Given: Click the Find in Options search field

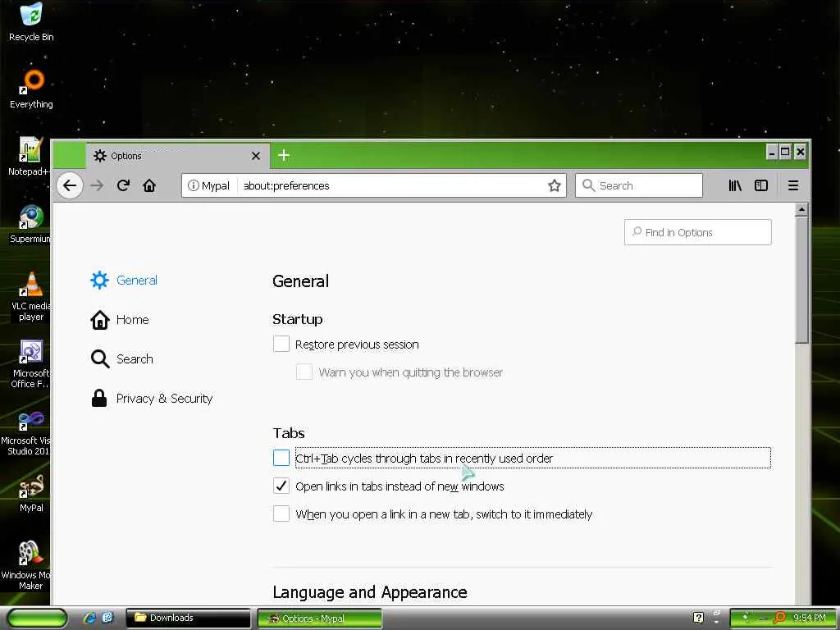Looking at the screenshot, I should click(697, 232).
